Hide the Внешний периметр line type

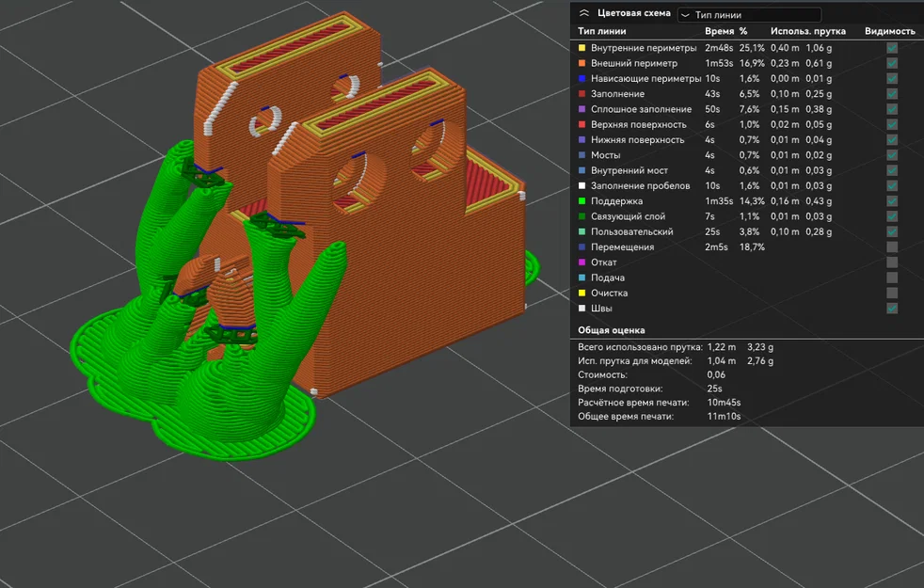[x=892, y=63]
